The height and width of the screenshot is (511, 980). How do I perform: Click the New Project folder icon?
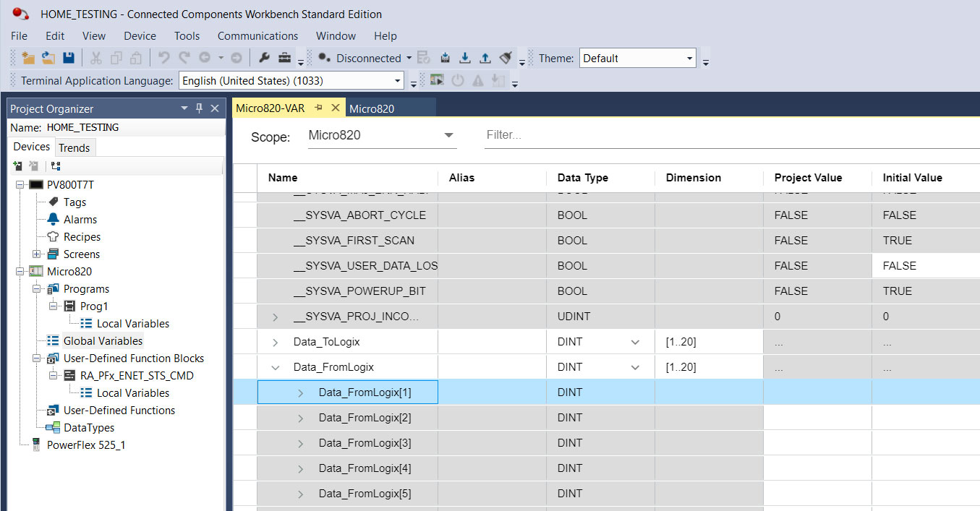point(28,58)
